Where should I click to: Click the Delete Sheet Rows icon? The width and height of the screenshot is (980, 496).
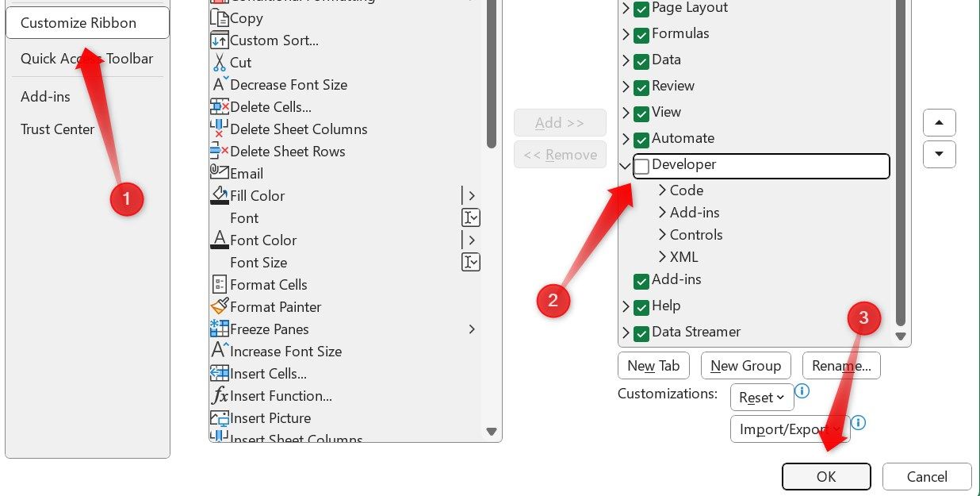click(219, 151)
